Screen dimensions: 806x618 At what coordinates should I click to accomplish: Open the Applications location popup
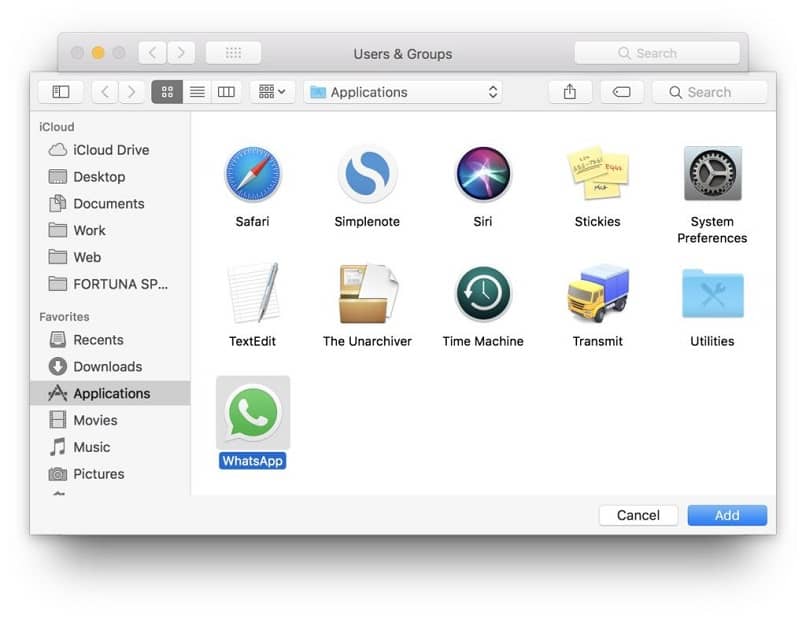[x=403, y=92]
